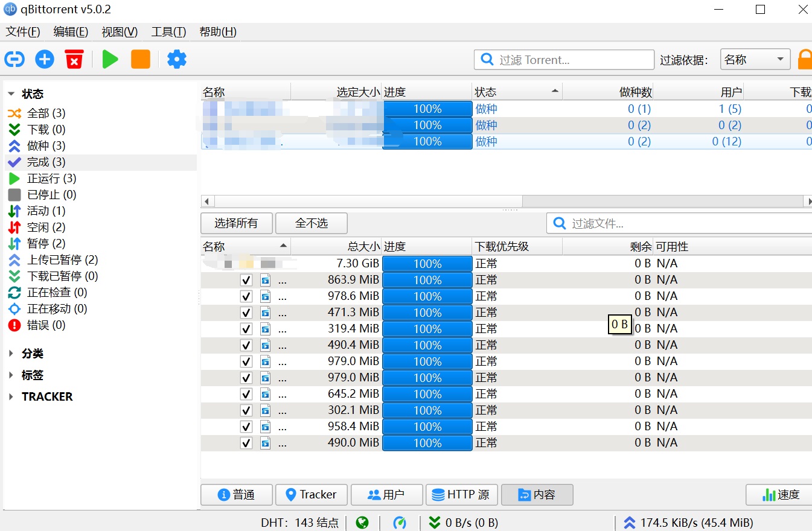Open the 过滤依据 名称 dropdown
The width and height of the screenshot is (812, 531).
coord(755,60)
